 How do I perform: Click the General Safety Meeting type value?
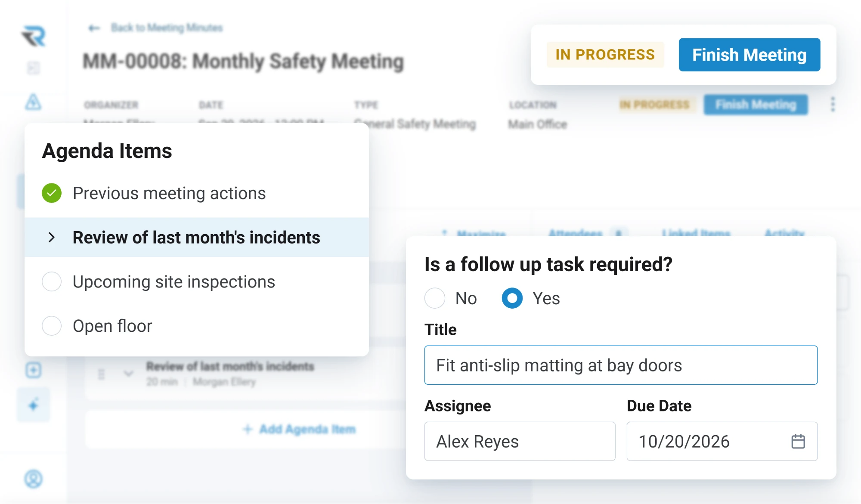pos(415,124)
